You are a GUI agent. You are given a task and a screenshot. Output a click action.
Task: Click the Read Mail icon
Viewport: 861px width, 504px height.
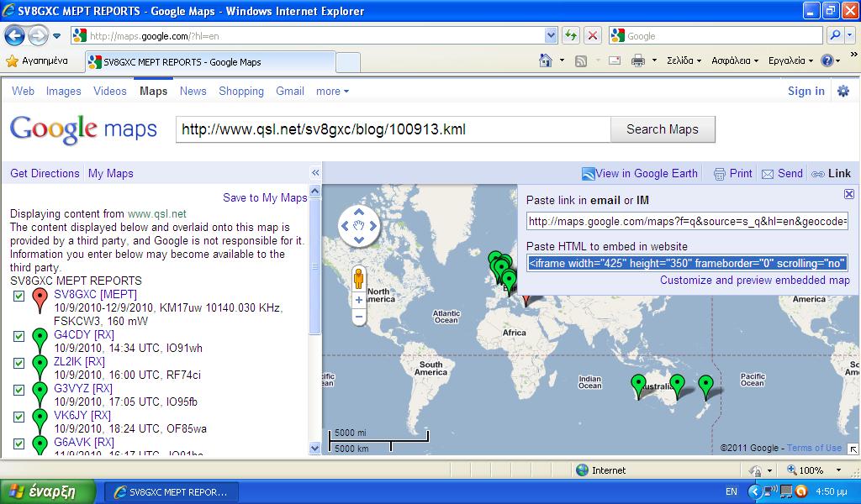(615, 60)
